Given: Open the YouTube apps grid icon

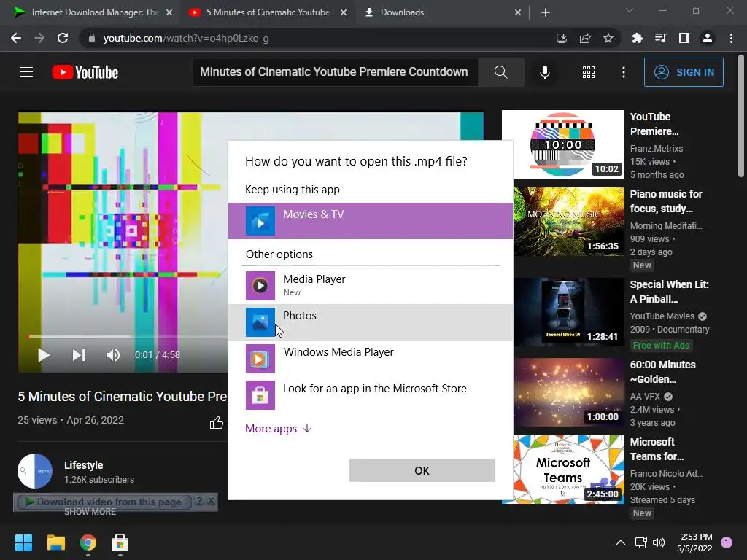Looking at the screenshot, I should pos(589,72).
